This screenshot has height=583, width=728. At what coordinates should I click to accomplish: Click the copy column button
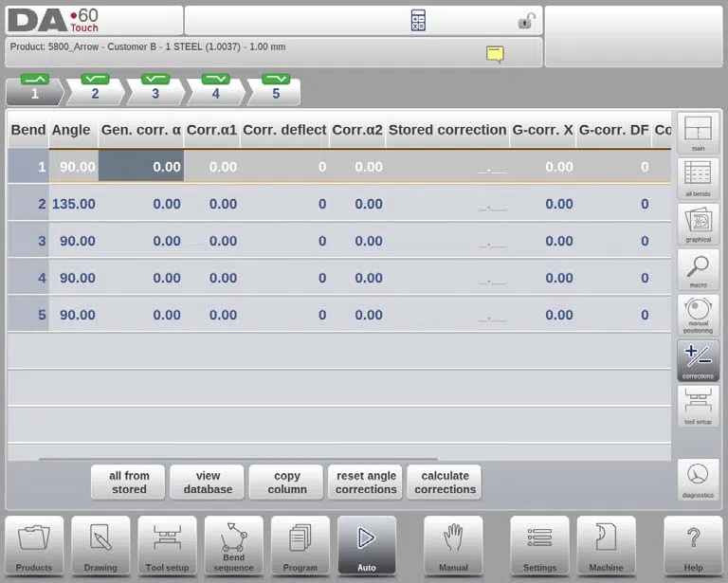coord(286,483)
